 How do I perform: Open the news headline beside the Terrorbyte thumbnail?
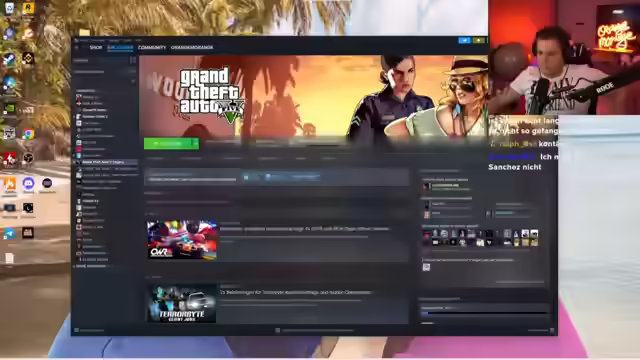click(x=296, y=292)
